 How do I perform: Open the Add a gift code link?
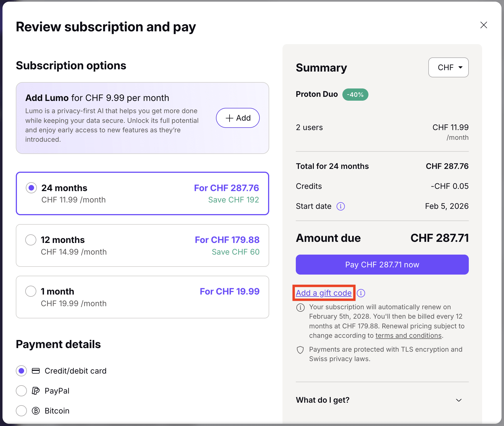click(x=324, y=293)
